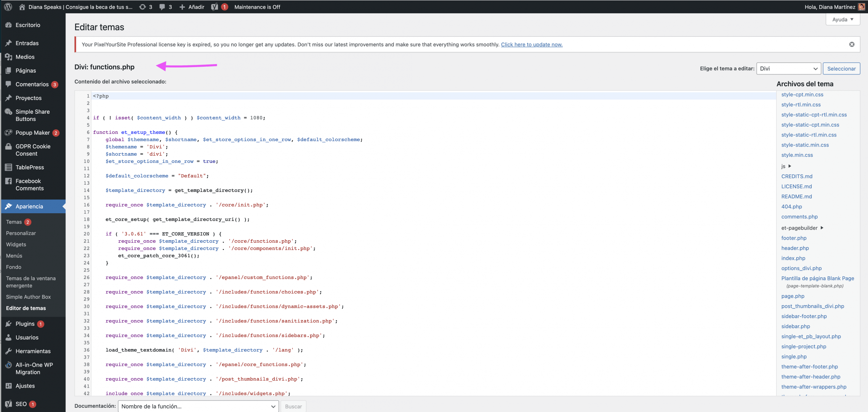Click the Seleccionar button

pyautogui.click(x=841, y=69)
